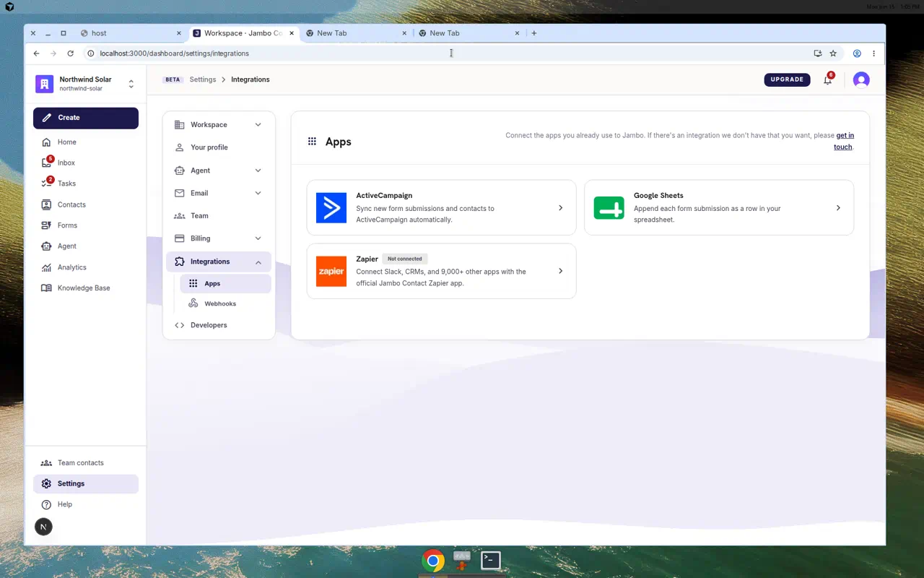Open Help in the sidebar
This screenshot has height=578, width=924.
click(85, 504)
